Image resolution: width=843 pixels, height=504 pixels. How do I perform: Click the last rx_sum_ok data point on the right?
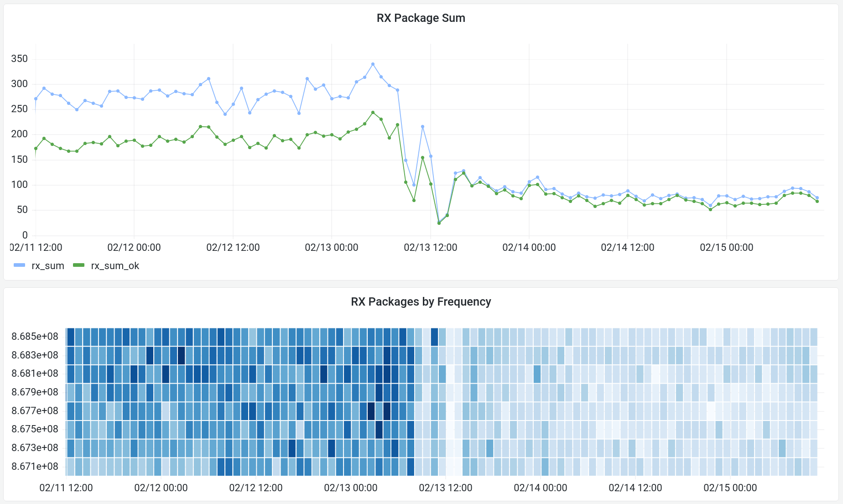(x=817, y=201)
